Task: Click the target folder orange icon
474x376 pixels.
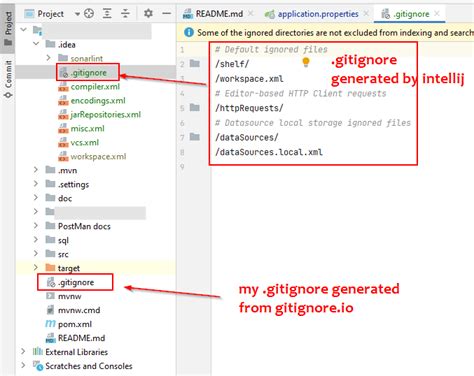Action: coord(50,268)
